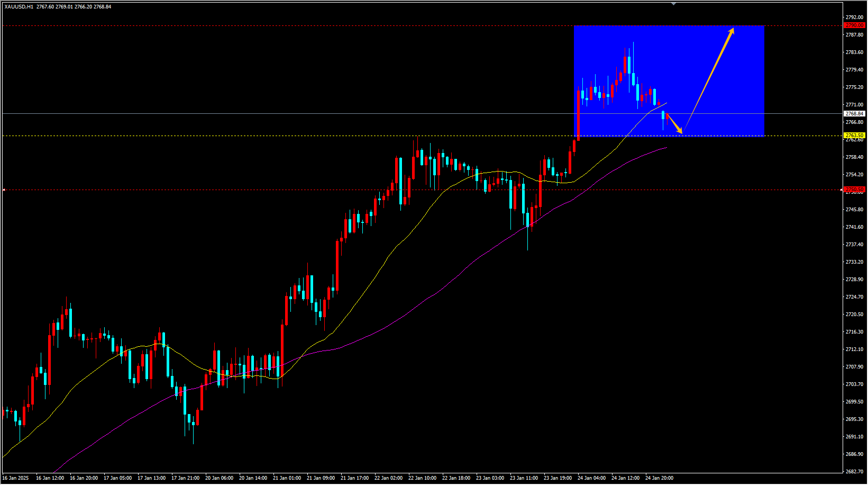868x485 pixels.
Task: Click the 2787.80 price scale label
Action: (x=855, y=35)
